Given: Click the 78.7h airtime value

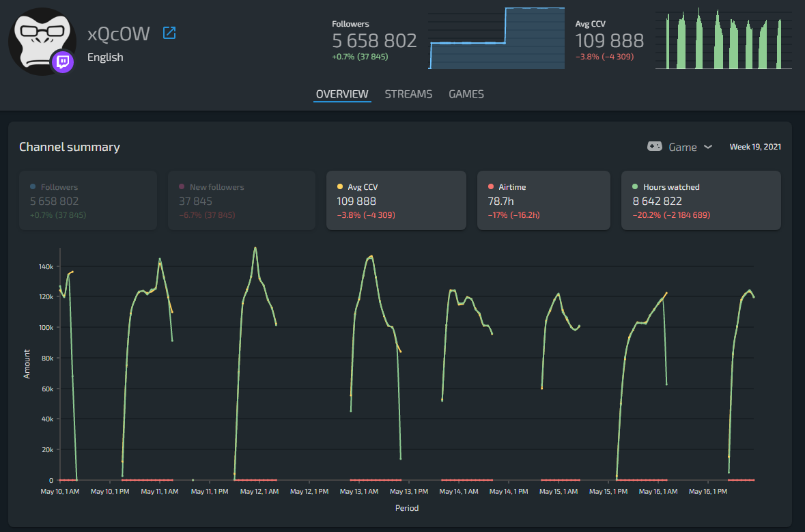Looking at the screenshot, I should (x=500, y=201).
